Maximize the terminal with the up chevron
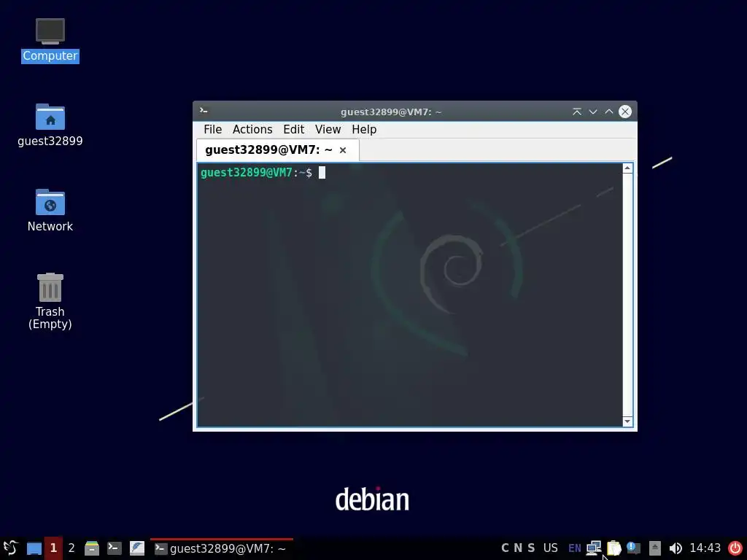 tap(609, 112)
